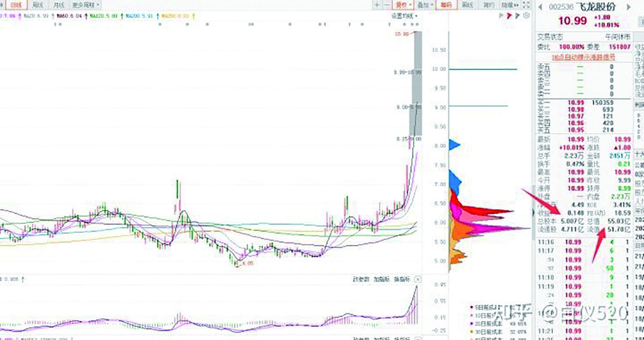Zoom in the chart with plus icon
644x340 pixels.
click(377, 5)
